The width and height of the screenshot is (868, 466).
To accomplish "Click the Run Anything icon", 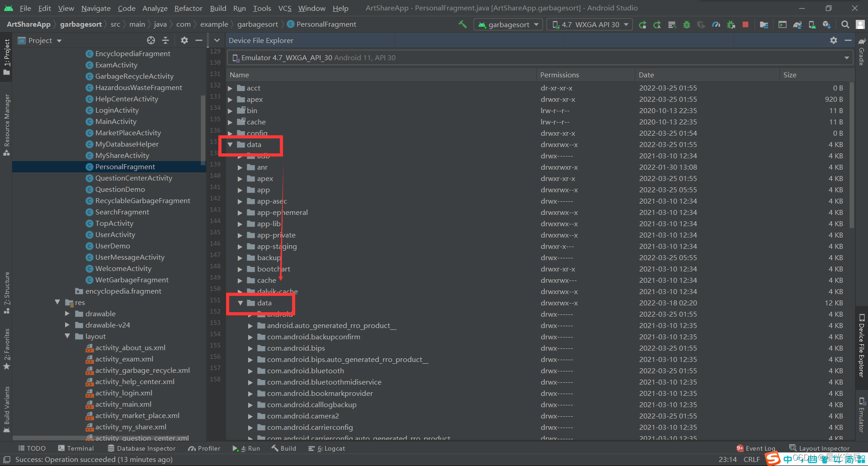I will [x=783, y=24].
